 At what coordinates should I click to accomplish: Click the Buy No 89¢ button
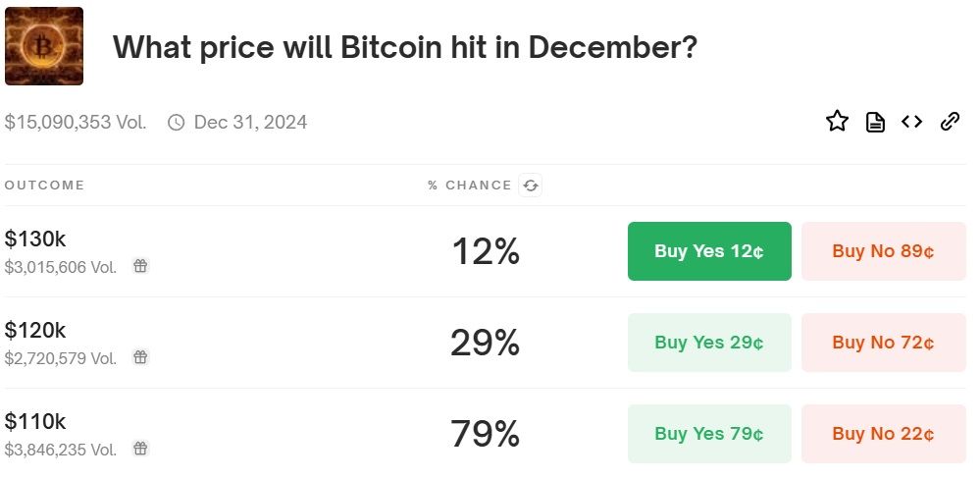(883, 251)
